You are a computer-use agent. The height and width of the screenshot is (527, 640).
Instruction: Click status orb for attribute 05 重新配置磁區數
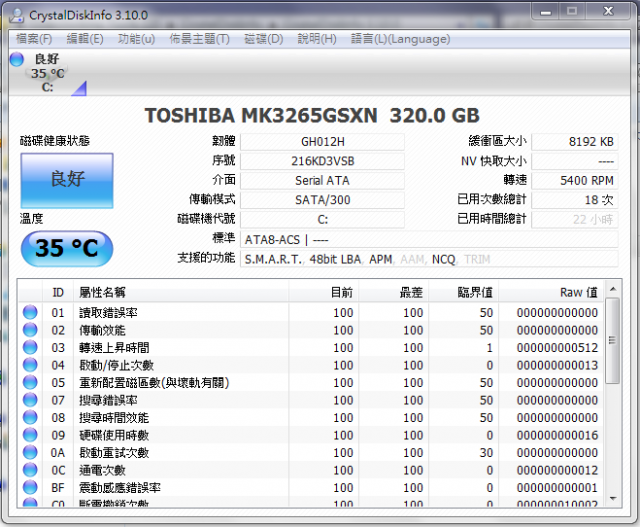point(30,382)
